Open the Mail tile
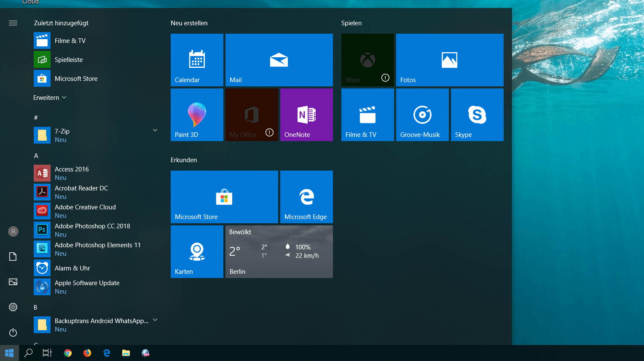 pyautogui.click(x=279, y=60)
